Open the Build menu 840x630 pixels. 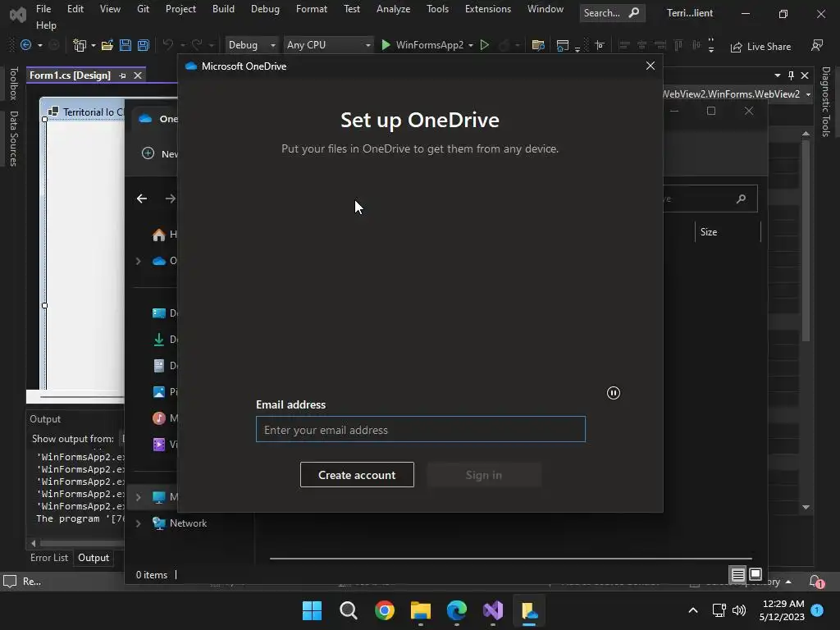click(x=223, y=8)
